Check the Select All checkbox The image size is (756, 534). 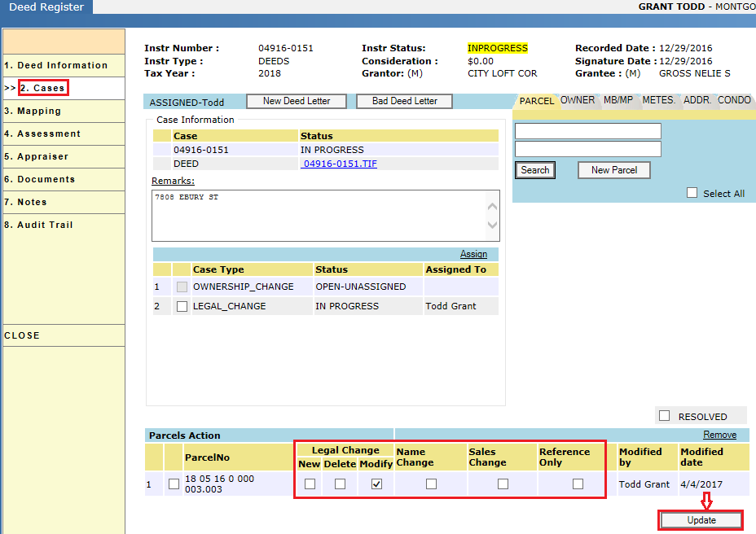click(692, 193)
